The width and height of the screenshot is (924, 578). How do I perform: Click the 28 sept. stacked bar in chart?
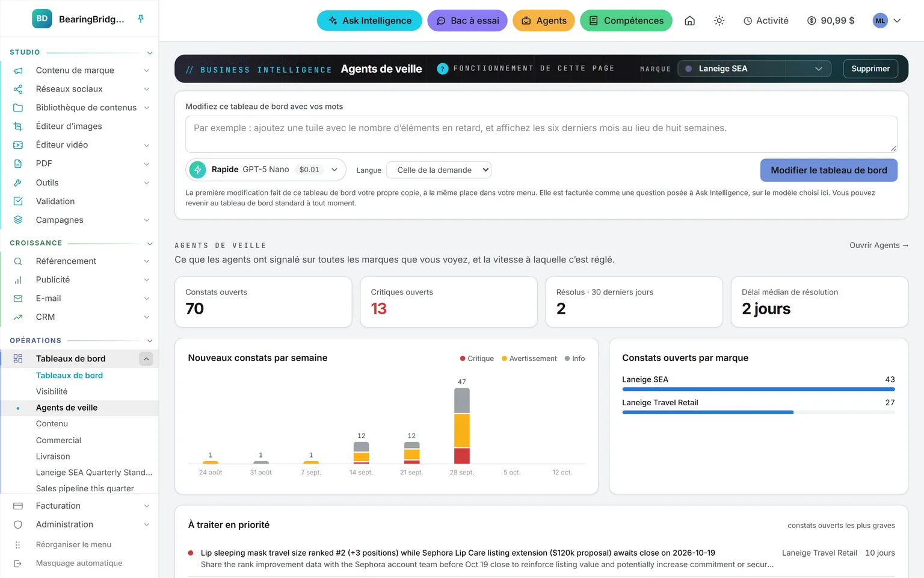pyautogui.click(x=462, y=426)
